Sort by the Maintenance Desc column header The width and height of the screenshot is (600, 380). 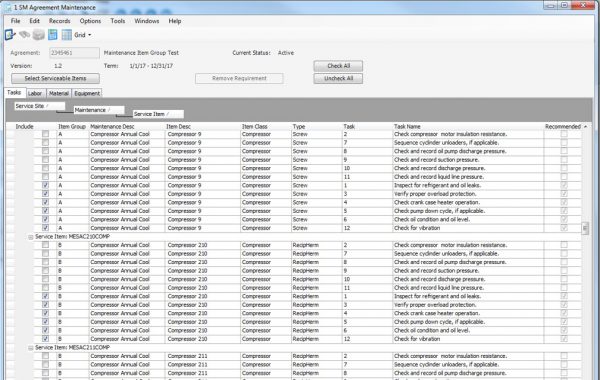[112, 127]
